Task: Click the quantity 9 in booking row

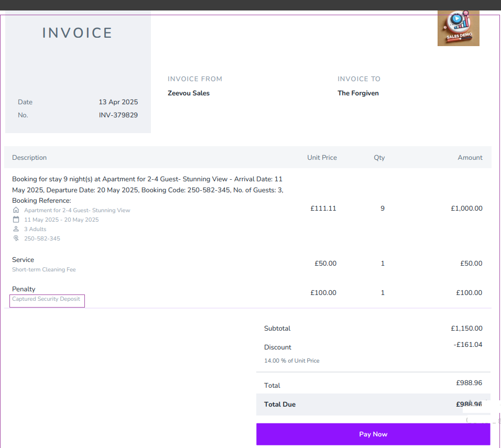Action: 383,209
